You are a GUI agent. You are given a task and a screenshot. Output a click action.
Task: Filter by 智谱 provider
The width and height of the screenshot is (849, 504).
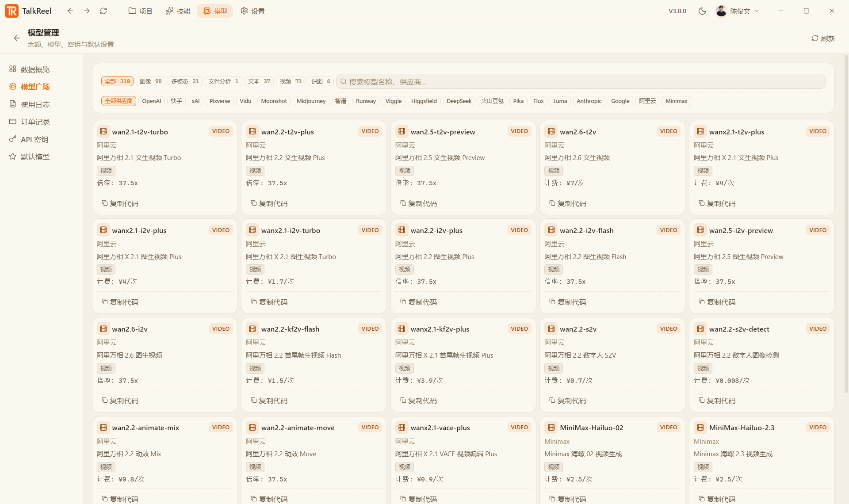[x=340, y=101]
